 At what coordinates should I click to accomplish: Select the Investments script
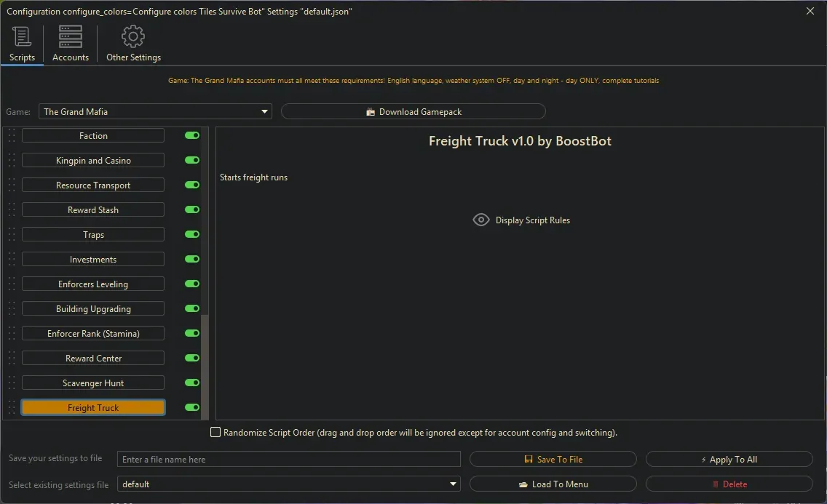93,260
